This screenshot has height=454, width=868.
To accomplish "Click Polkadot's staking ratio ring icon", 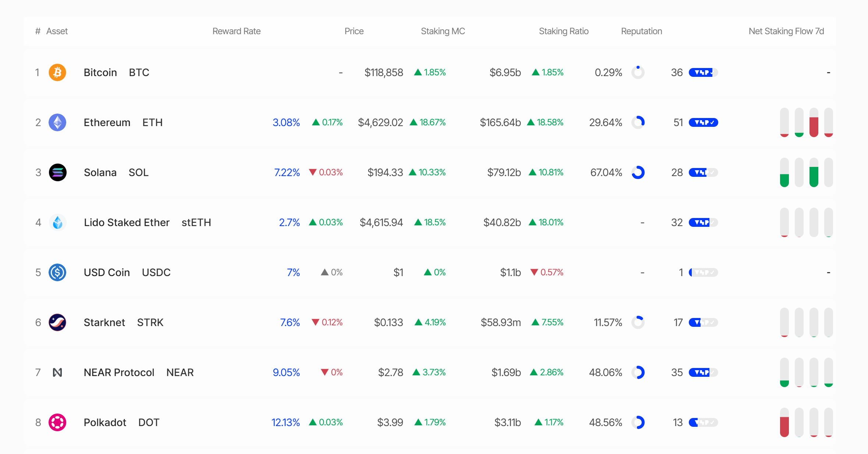I will [x=638, y=422].
